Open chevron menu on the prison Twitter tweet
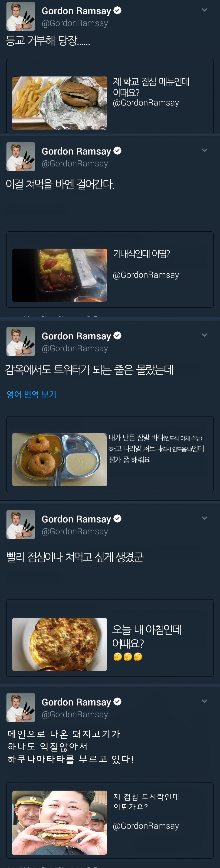 click(204, 335)
